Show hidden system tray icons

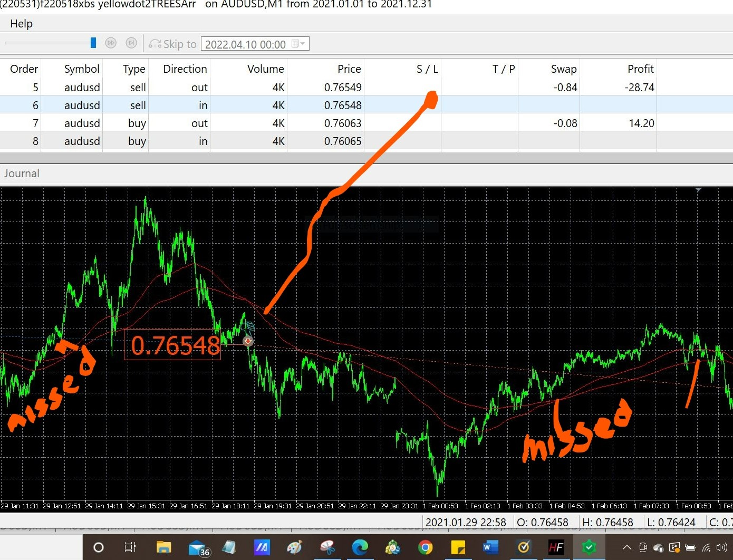point(627,547)
